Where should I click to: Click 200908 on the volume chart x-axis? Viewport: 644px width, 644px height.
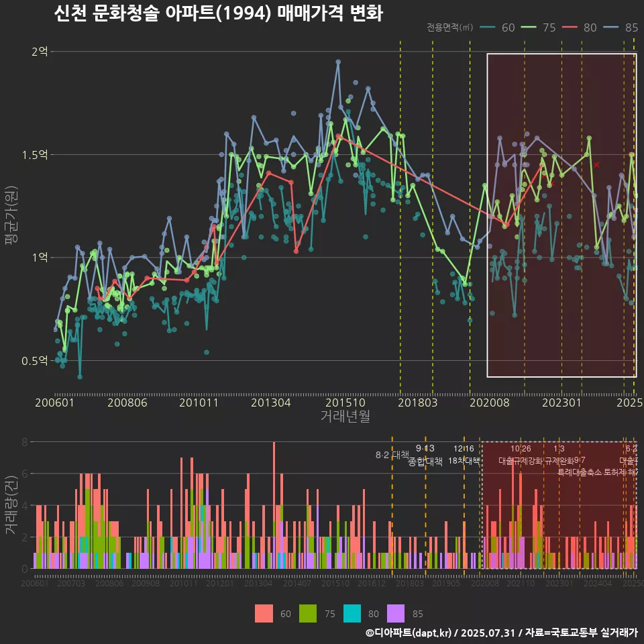tap(146, 583)
